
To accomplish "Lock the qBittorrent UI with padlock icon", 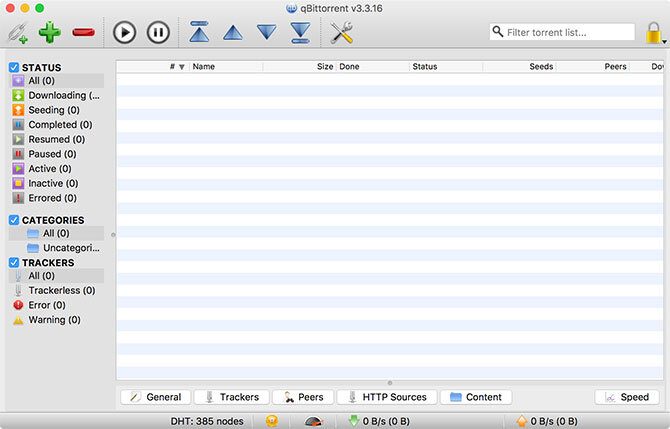I will pos(653,33).
